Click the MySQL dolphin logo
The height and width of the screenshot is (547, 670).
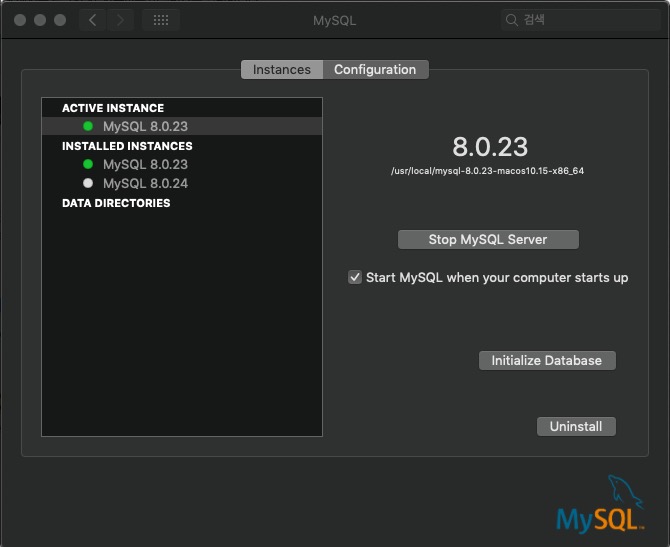coord(600,504)
